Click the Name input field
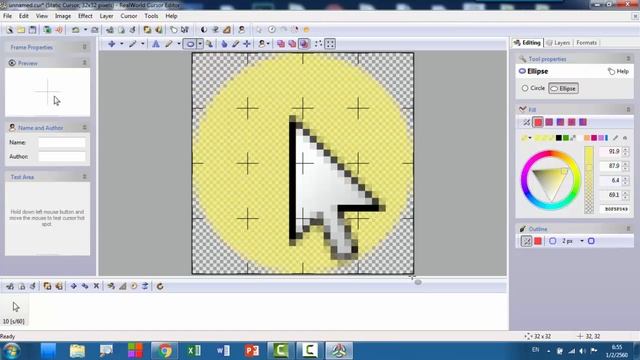Viewport: 640px width, 360px height. pos(62,142)
